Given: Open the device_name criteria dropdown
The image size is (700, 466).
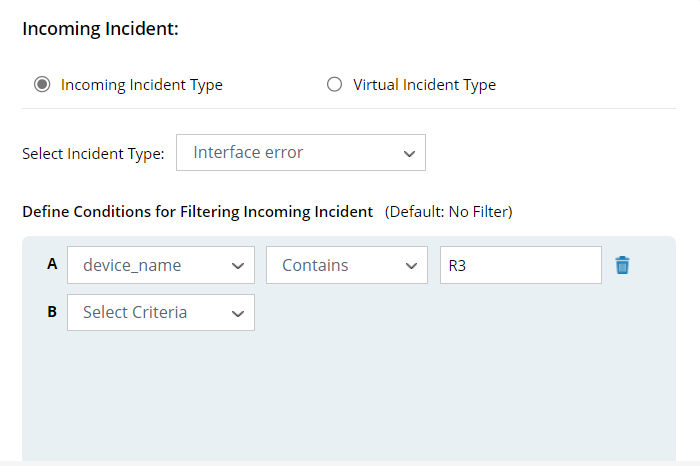Looking at the screenshot, I should 160,265.
